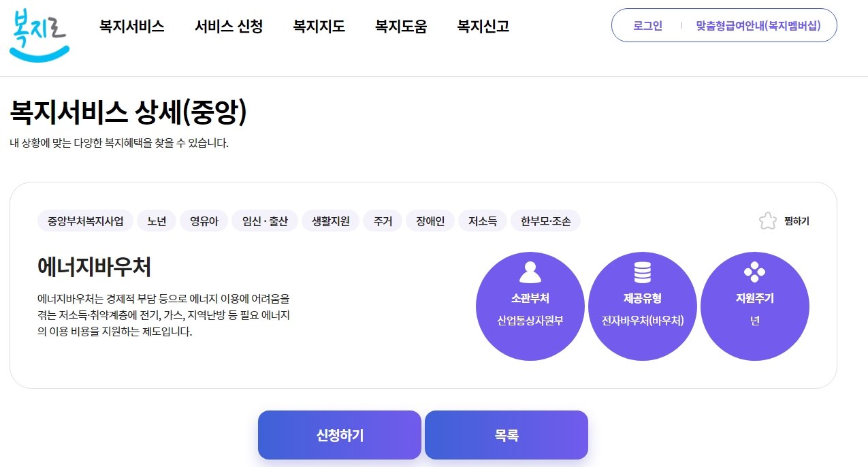Go back using the 목록 button
This screenshot has width=868, height=467.
[x=506, y=434]
